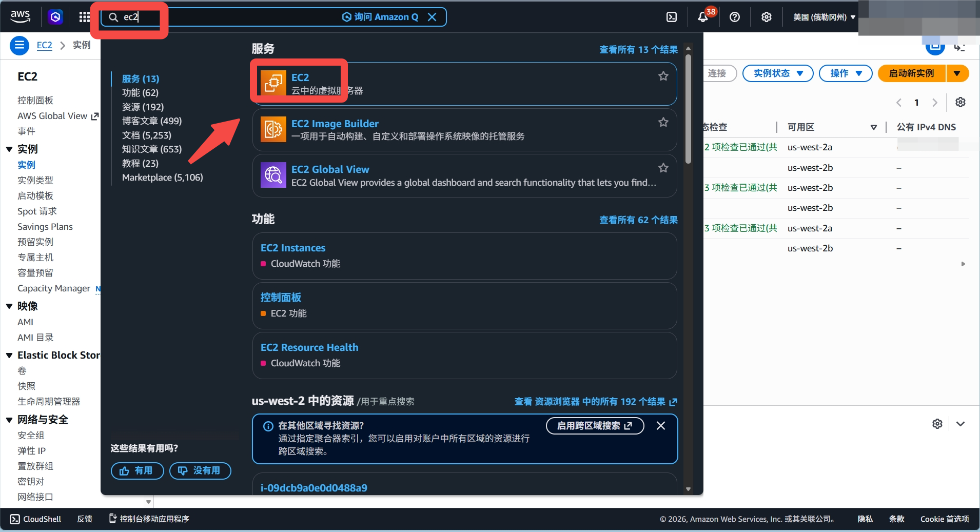Filter results by 教程 (23)
980x532 pixels.
[140, 163]
